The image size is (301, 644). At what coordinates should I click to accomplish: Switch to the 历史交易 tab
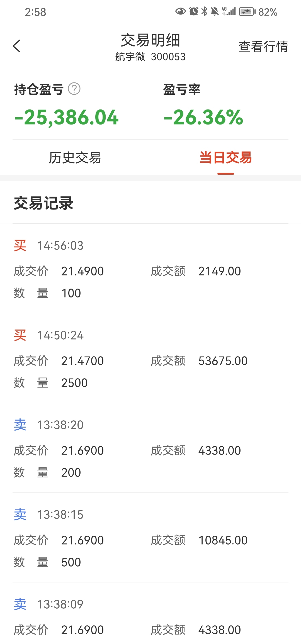click(75, 158)
